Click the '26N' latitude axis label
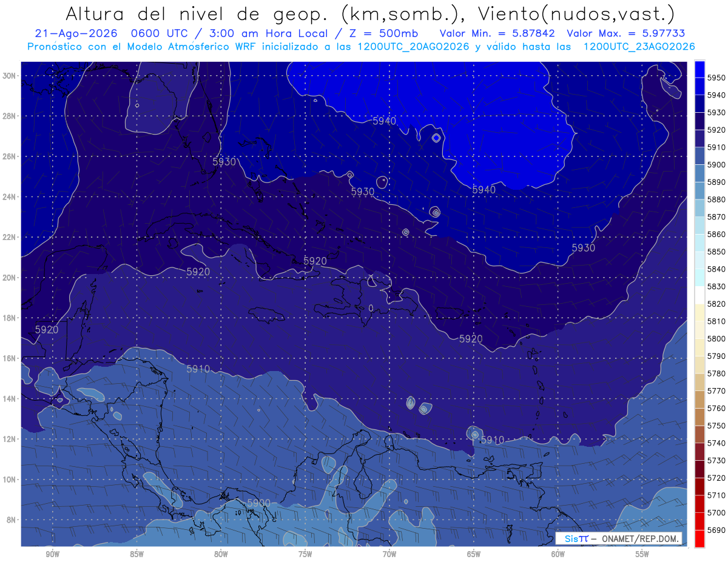Screen dimensions: 728x562 click(x=9, y=156)
